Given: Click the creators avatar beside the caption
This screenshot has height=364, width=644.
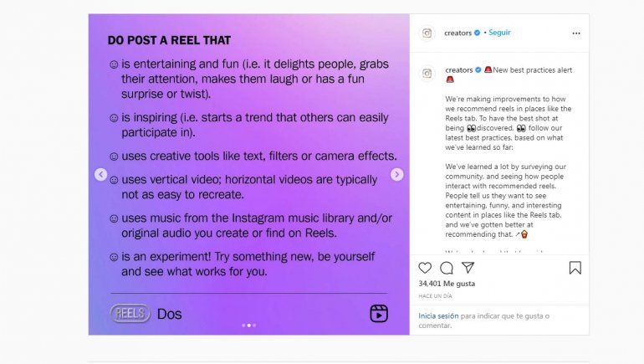Looking at the screenshot, I should tap(427, 73).
